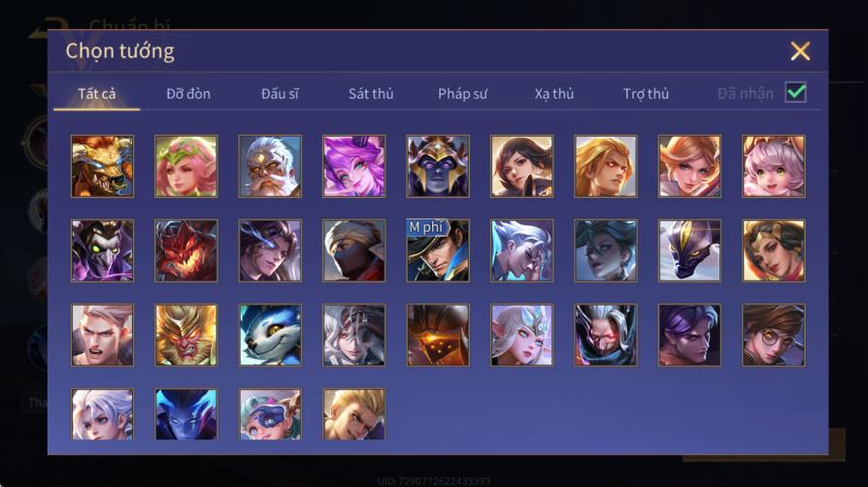Pick the hero tagged 'M phí'
Viewport: 868px width, 487px height.
click(438, 250)
